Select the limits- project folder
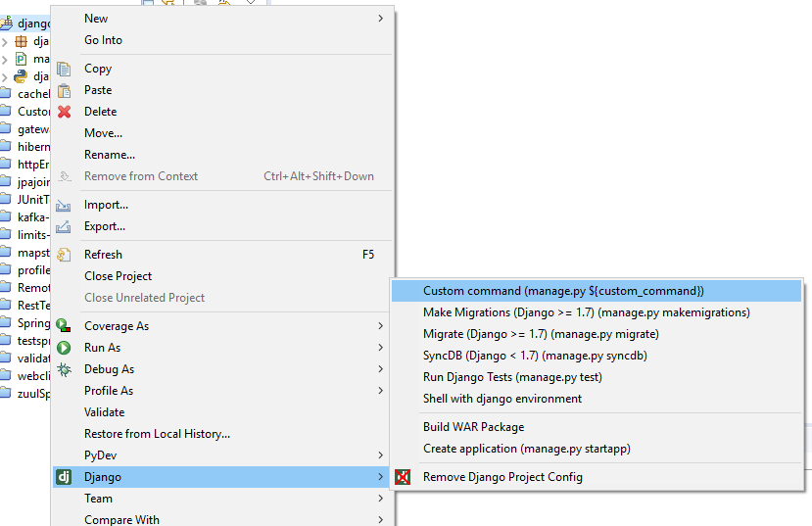812x526 pixels. 24,235
